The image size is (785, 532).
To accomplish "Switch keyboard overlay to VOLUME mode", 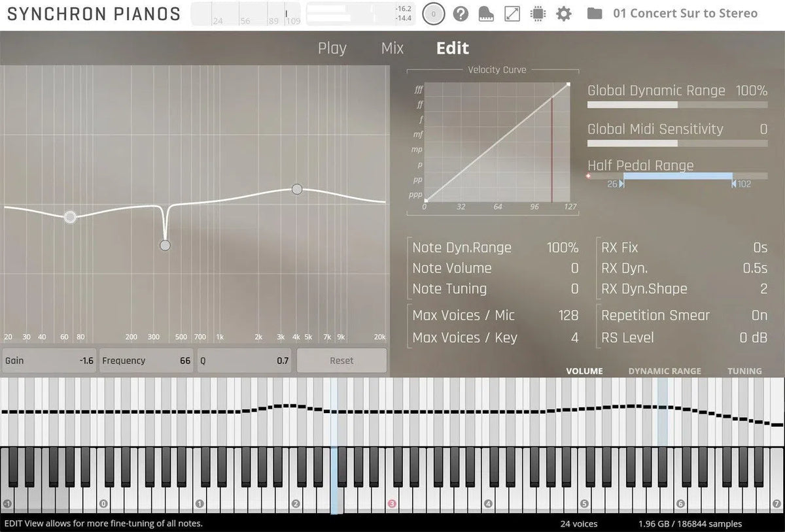I will coord(584,371).
